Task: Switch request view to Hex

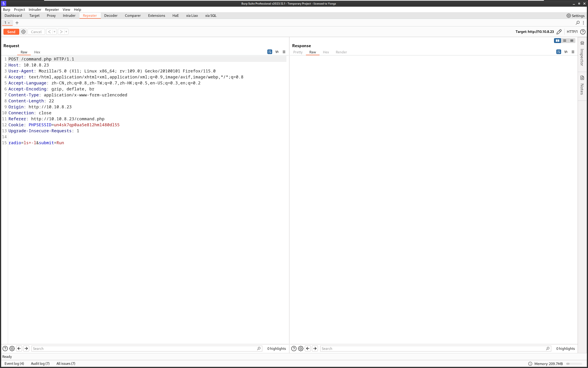Action: 37,52
